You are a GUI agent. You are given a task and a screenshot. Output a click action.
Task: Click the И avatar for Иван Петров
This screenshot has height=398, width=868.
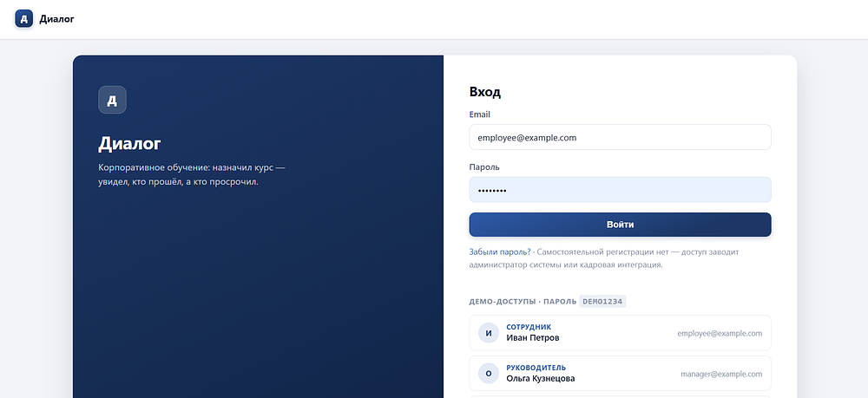click(488, 333)
